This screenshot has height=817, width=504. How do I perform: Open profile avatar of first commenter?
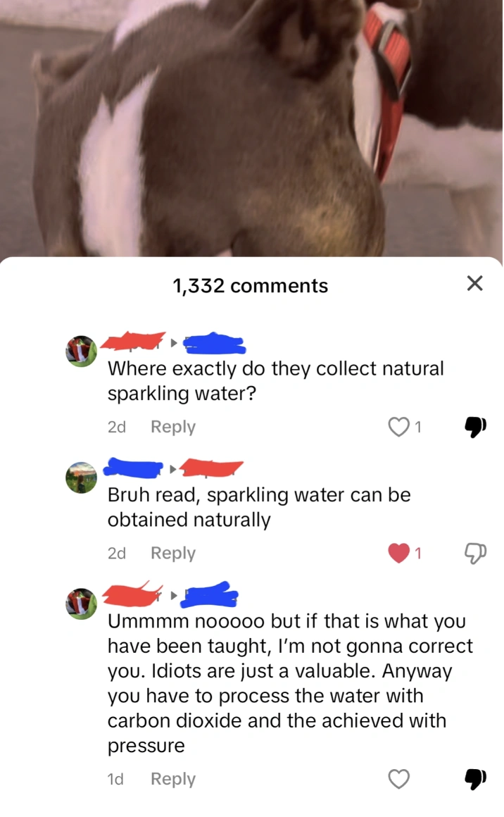coord(81,351)
